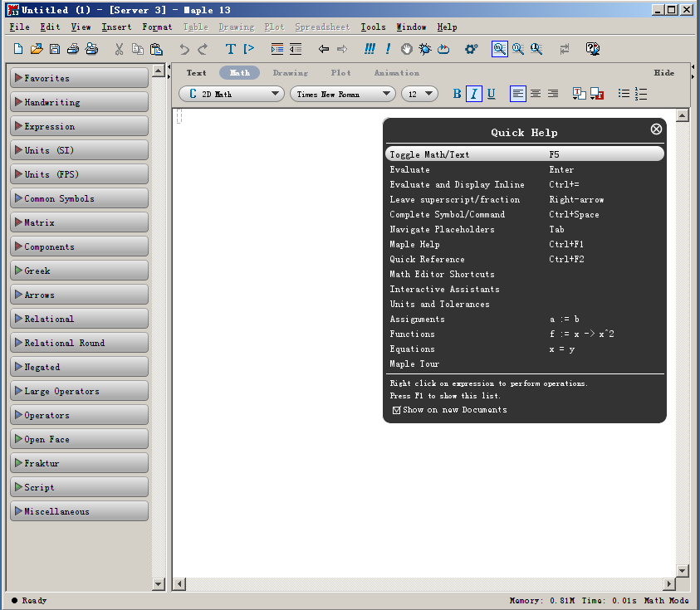Open the Format menu
The image size is (700, 610).
(157, 27)
